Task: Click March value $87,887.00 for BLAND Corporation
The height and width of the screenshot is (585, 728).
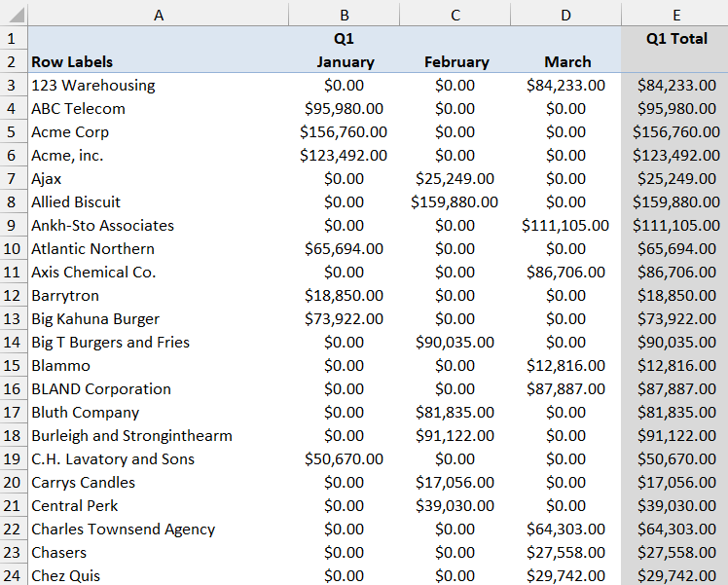Action: 565,389
